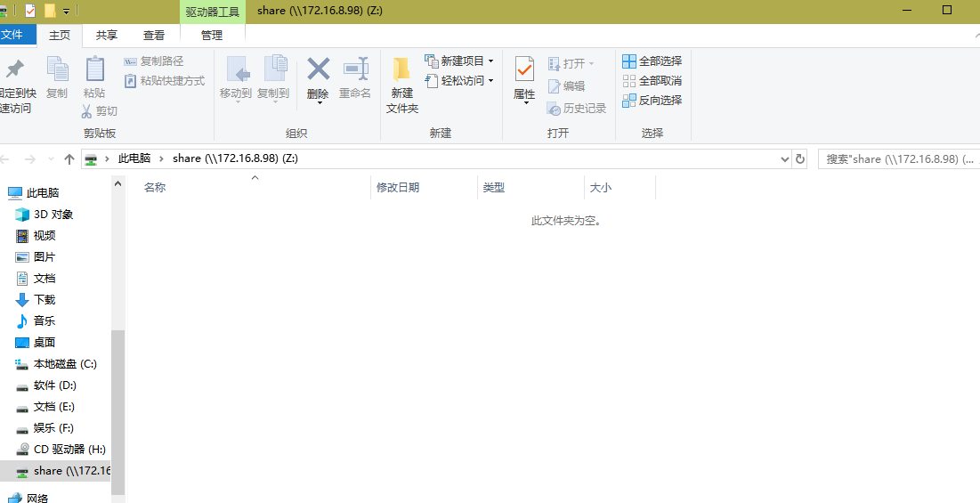Click the properties checkmark in title bar

point(30,11)
